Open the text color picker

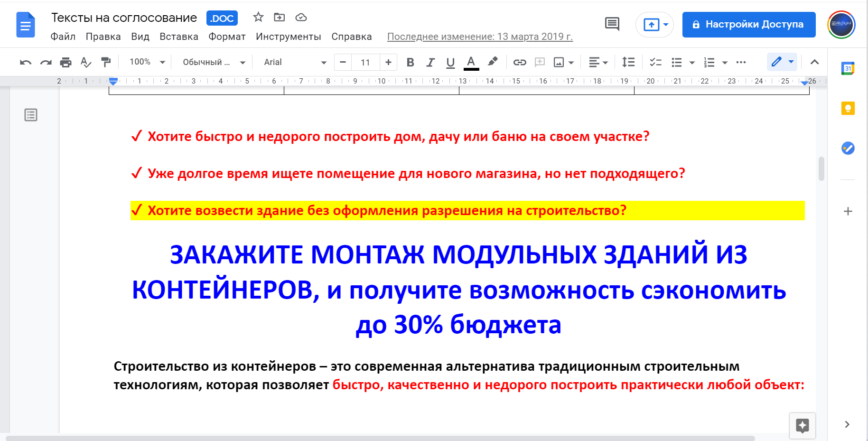click(x=471, y=62)
